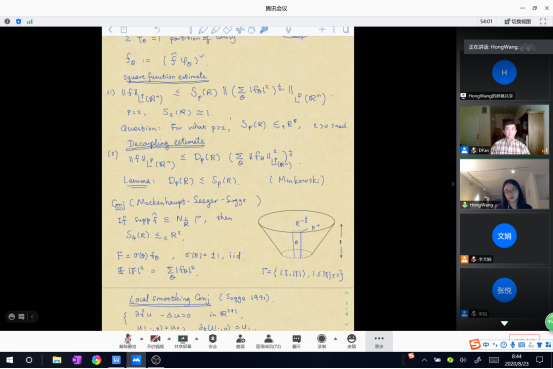Open the chat window
This screenshot has width=553, height=369.
297,341
